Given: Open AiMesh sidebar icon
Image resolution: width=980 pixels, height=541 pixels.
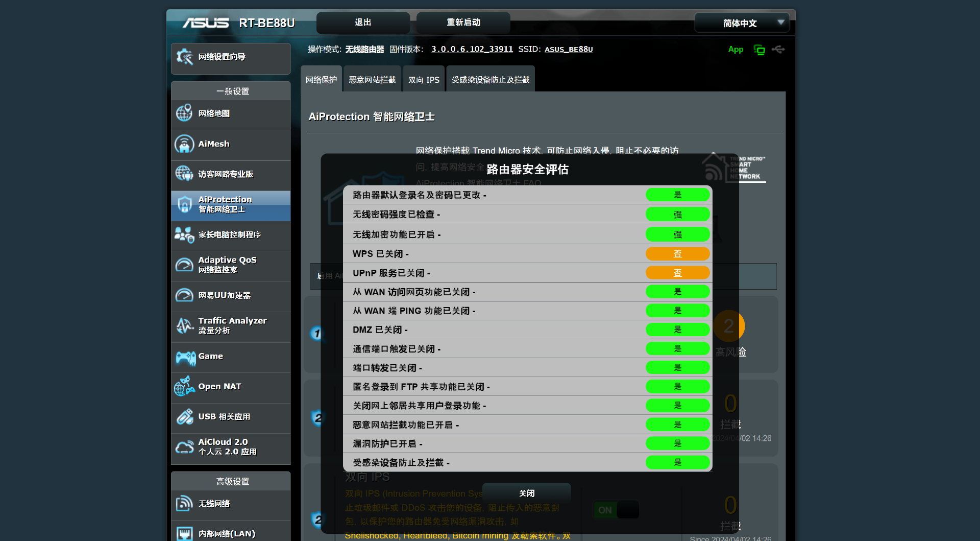Looking at the screenshot, I should coord(184,144).
